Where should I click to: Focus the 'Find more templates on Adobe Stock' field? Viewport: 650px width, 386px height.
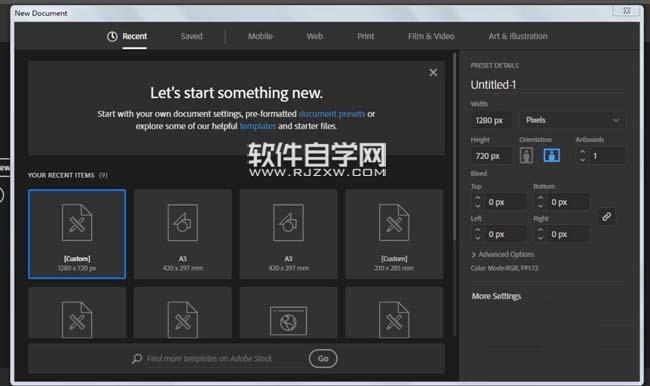coord(209,359)
